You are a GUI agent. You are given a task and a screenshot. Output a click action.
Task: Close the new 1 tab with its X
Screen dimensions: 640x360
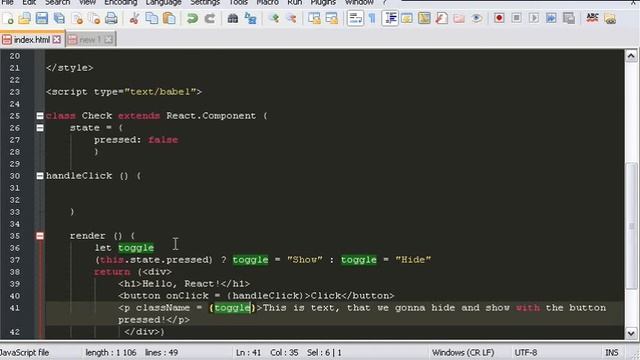click(108, 40)
